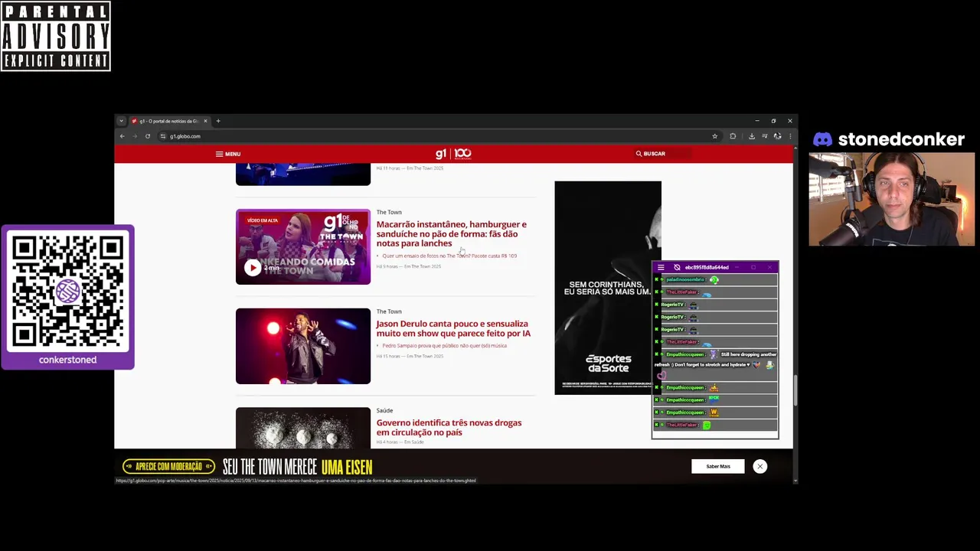Open the browser downloads icon
This screenshot has width=980, height=551.
pos(752,136)
